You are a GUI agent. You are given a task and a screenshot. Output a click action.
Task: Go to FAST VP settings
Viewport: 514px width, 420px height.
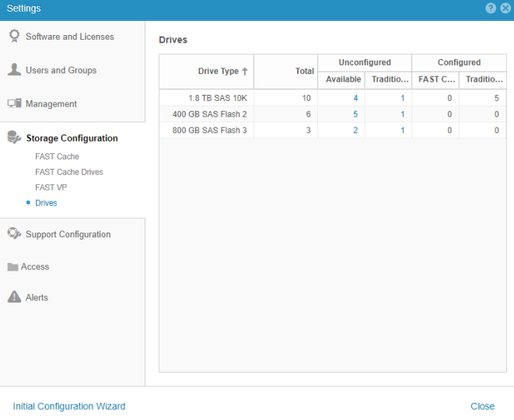(51, 187)
